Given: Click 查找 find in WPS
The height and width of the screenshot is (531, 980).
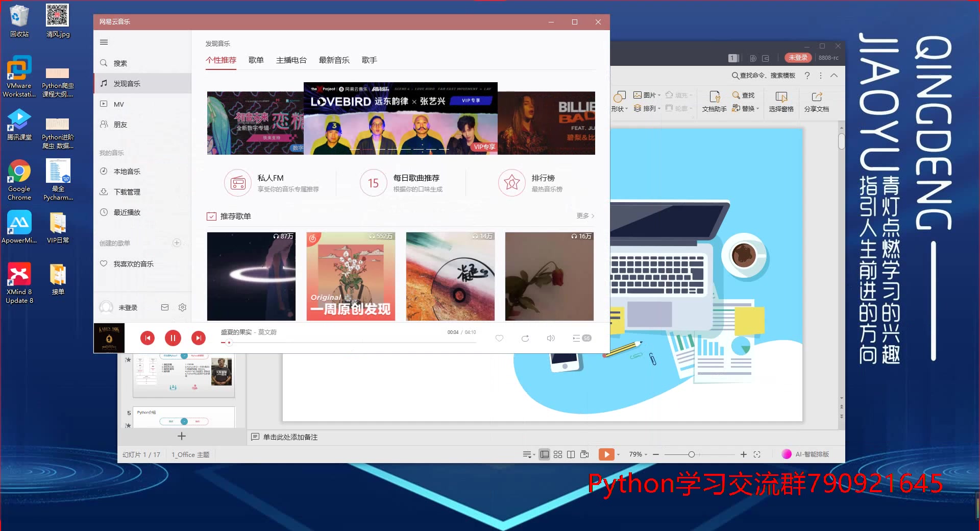Looking at the screenshot, I should [x=743, y=95].
